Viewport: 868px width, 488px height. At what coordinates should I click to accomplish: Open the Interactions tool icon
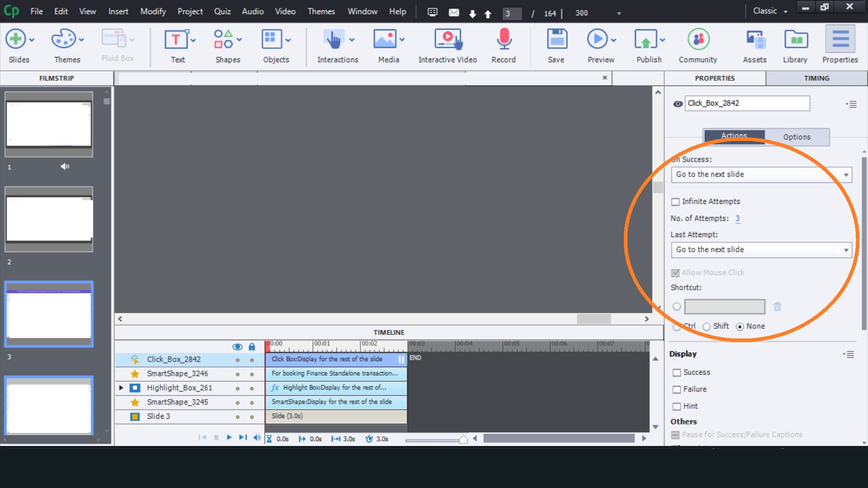(x=334, y=40)
